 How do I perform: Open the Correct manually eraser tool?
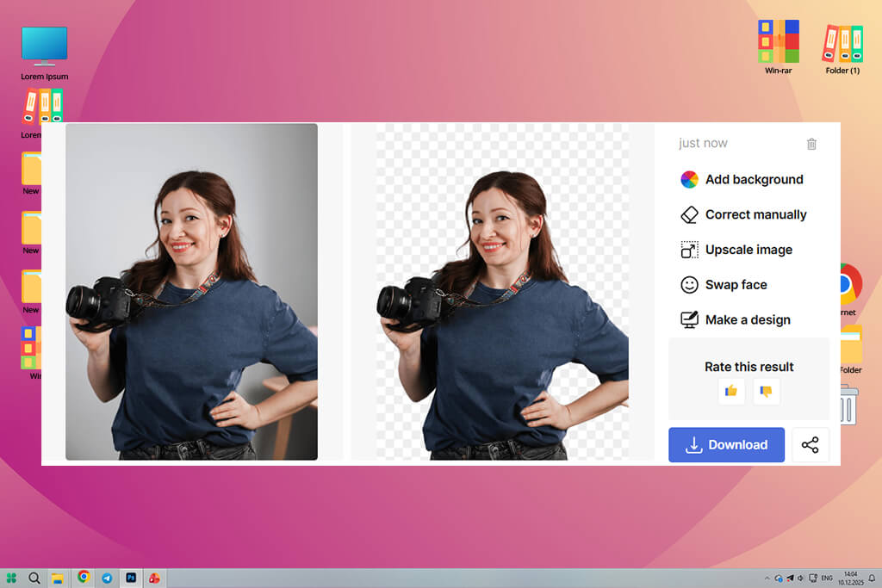[743, 214]
